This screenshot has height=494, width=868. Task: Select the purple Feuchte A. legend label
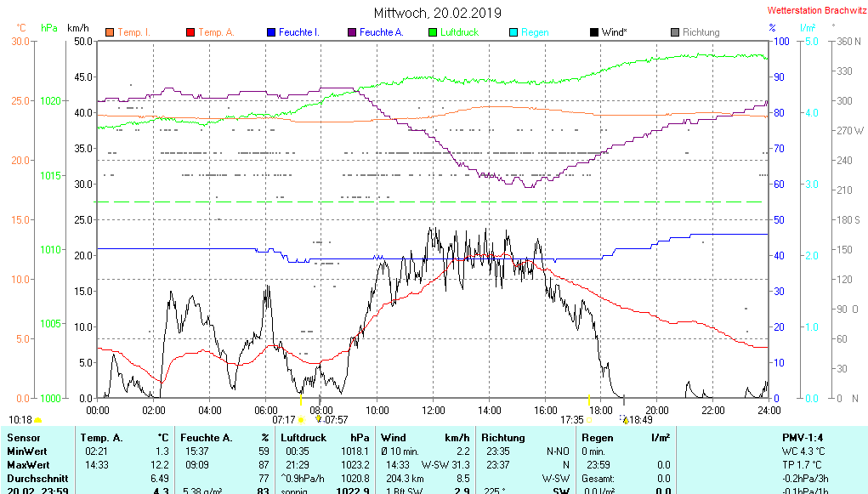381,32
